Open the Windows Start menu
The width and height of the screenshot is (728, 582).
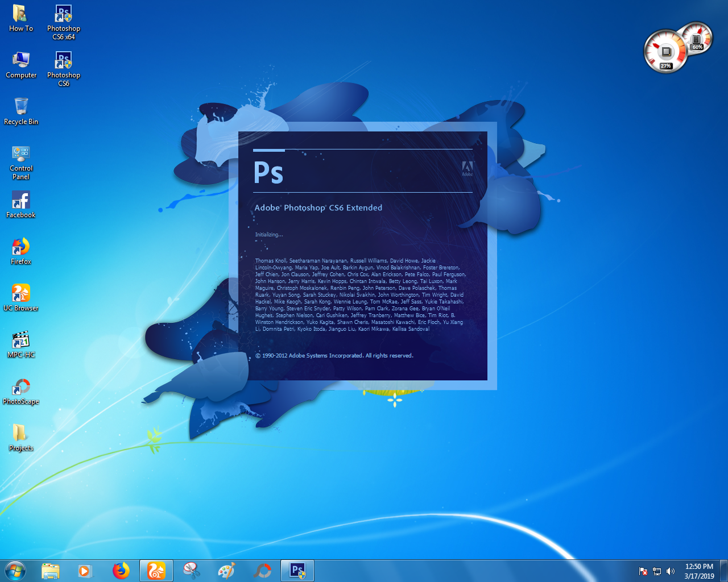[15, 571]
